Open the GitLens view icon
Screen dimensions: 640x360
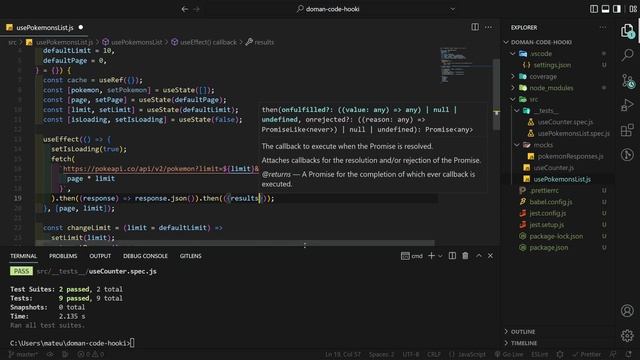[627, 155]
